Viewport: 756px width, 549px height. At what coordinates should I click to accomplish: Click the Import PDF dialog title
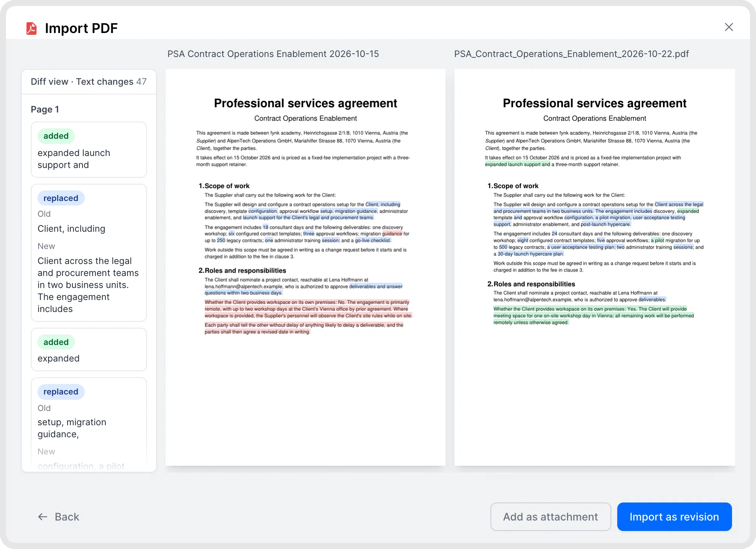(81, 28)
